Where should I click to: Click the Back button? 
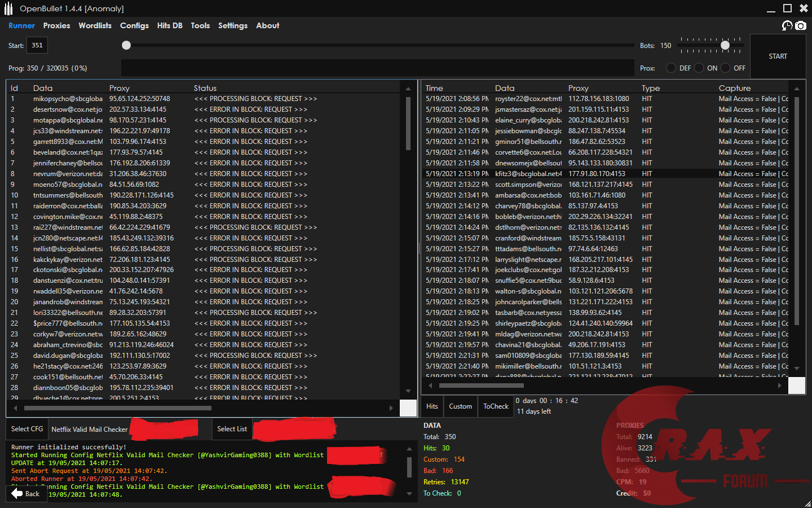pos(25,493)
